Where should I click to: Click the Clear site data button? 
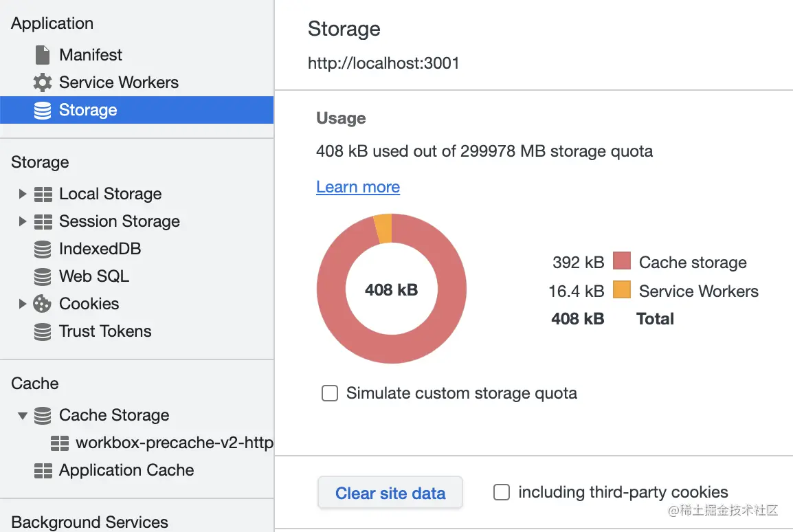(390, 493)
